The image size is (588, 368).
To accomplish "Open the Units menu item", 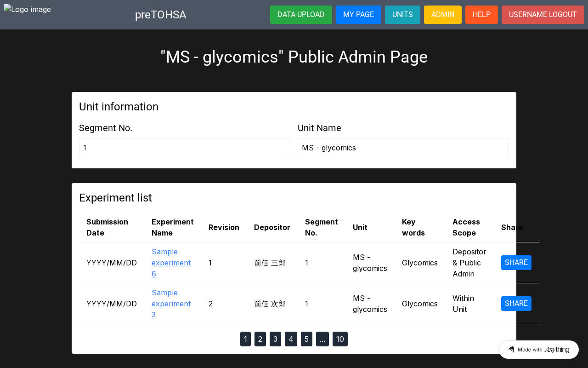I will [402, 15].
